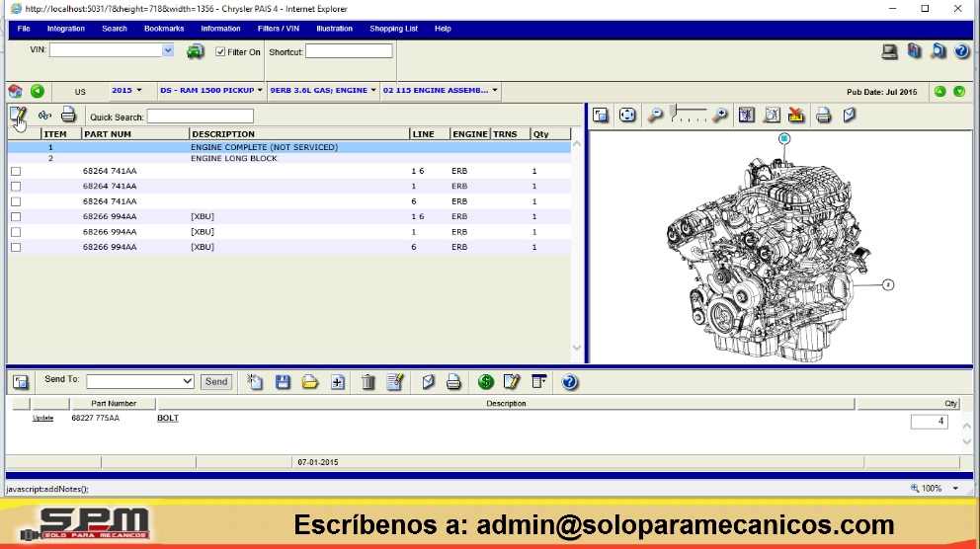Click the chain link icon beside notes

[x=44, y=116]
